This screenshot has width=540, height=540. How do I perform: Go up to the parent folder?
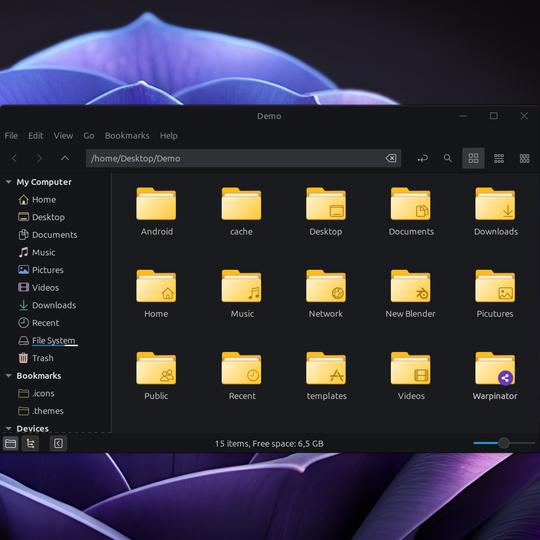click(x=65, y=158)
